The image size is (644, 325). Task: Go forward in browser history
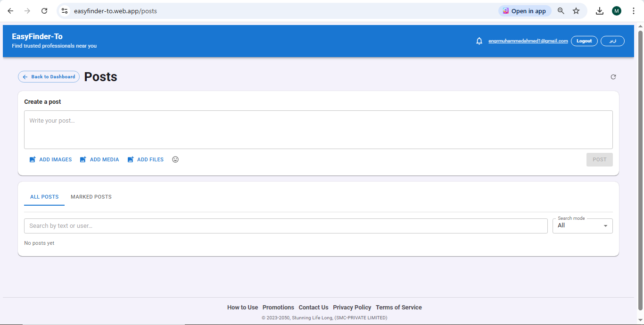pos(27,11)
